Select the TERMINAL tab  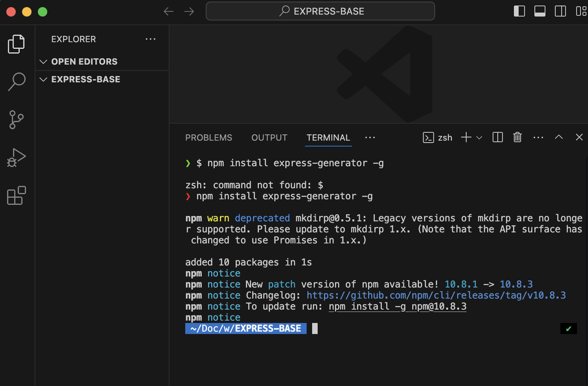click(x=328, y=137)
